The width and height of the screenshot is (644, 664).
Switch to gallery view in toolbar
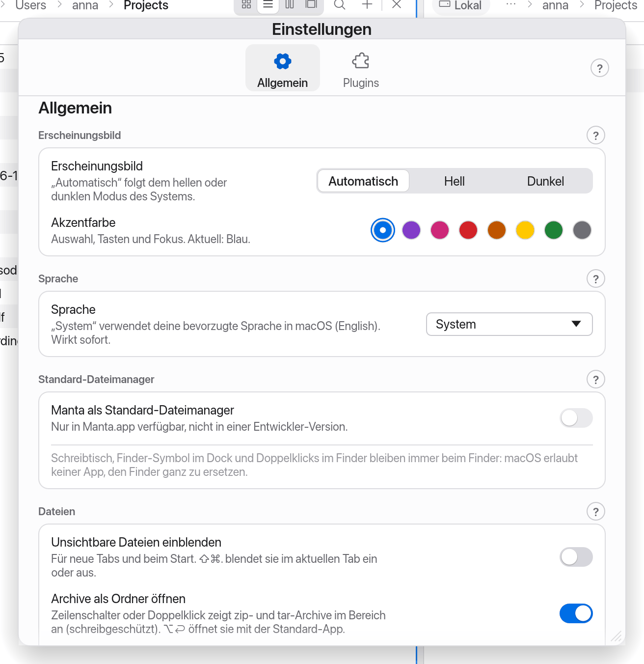tap(311, 5)
